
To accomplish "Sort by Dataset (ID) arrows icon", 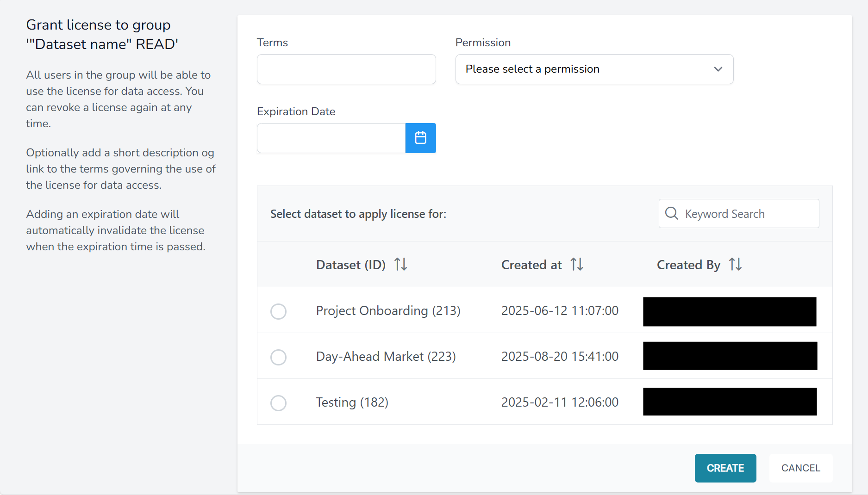I will click(x=400, y=265).
